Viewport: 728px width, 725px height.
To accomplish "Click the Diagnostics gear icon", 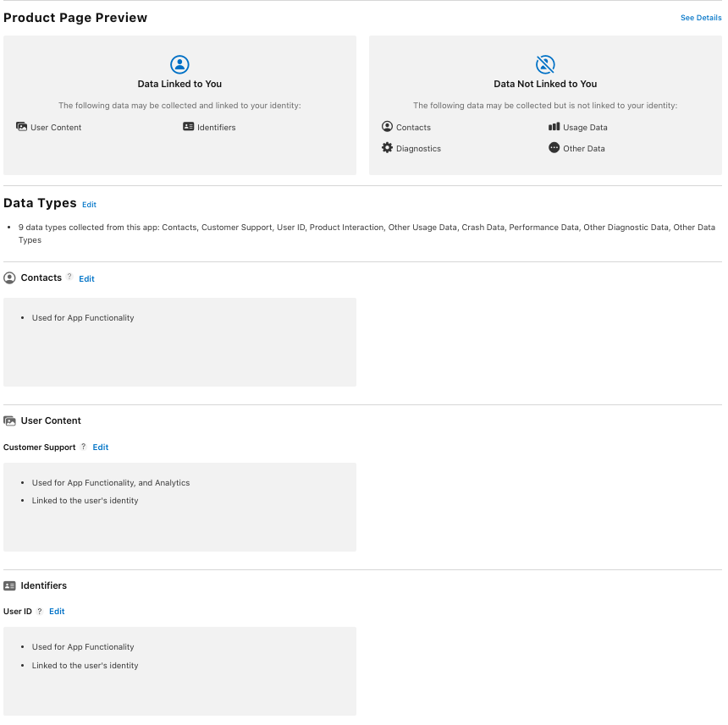I will (x=388, y=148).
